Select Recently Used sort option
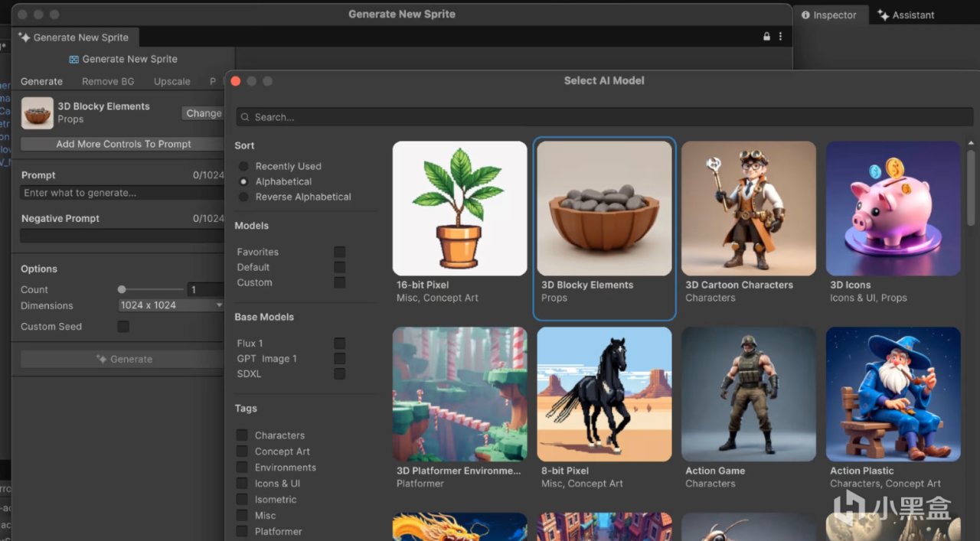 (243, 166)
